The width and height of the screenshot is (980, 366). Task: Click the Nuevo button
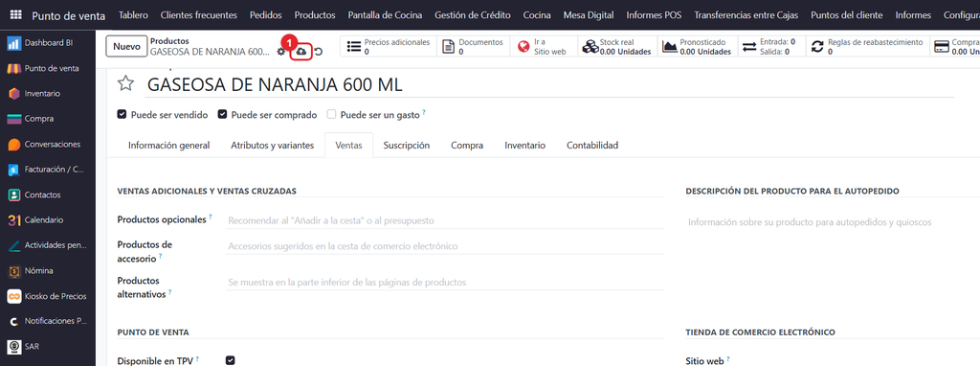(x=126, y=47)
